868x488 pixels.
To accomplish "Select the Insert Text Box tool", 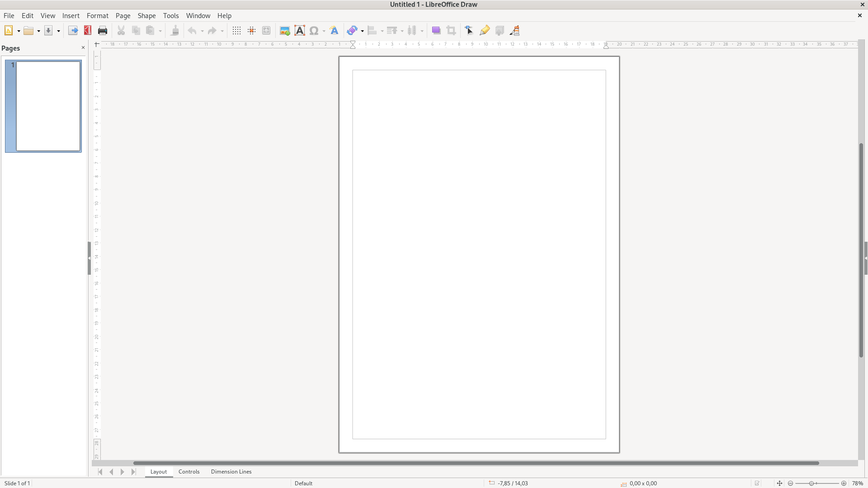I will tap(299, 31).
